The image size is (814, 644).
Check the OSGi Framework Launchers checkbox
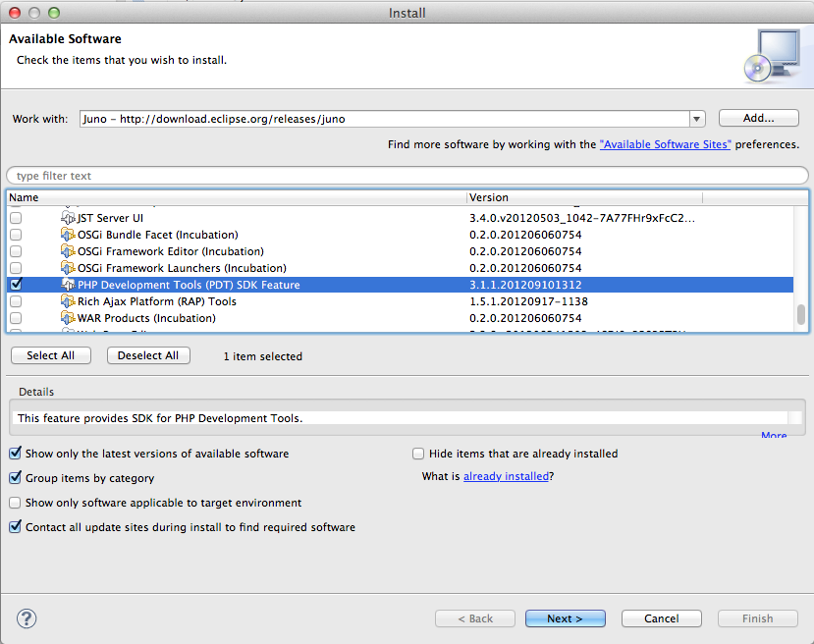(x=16, y=268)
